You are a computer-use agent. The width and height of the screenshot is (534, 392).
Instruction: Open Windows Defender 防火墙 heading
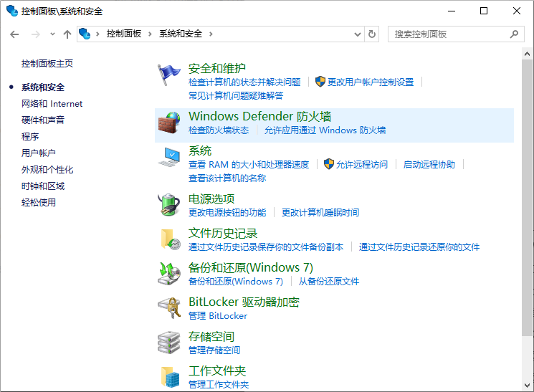[260, 117]
